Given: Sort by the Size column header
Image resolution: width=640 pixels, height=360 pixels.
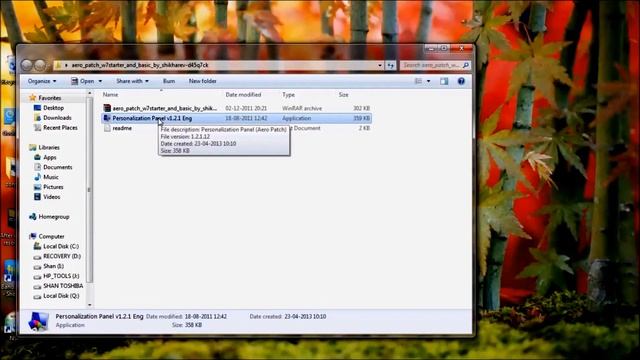Looking at the screenshot, I should click(343, 95).
